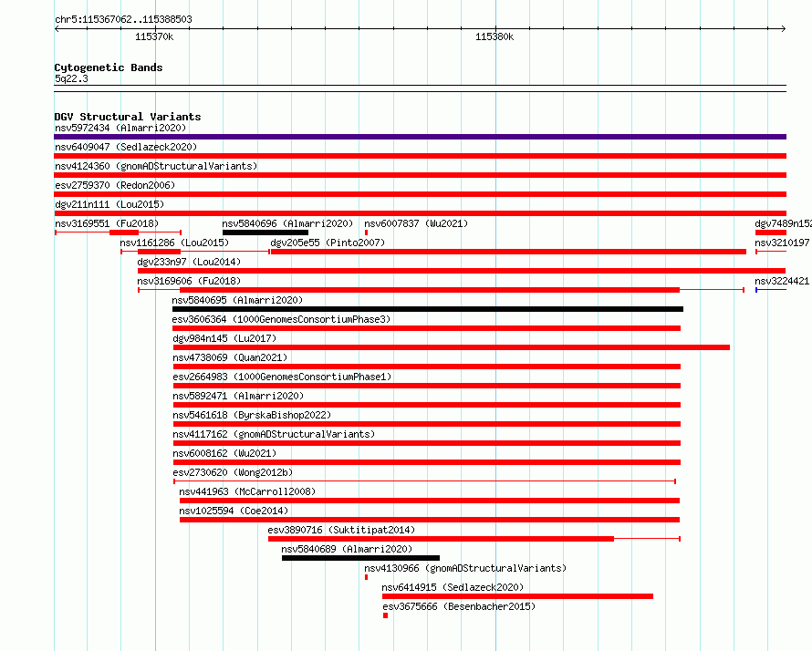812x651 pixels.
Task: Click dgv233n97 (Lou2014) label
Action: [x=189, y=262]
